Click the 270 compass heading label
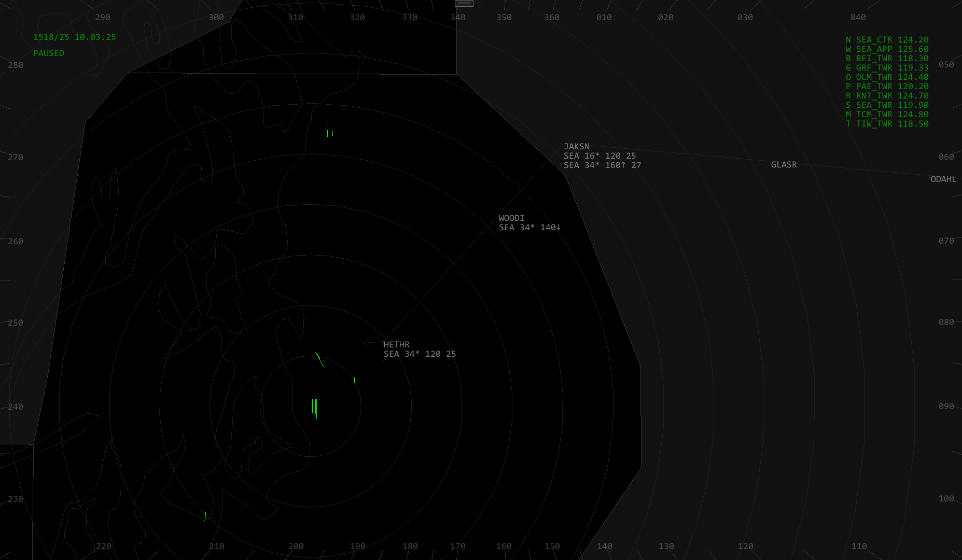The height and width of the screenshot is (560, 962). tap(16, 158)
